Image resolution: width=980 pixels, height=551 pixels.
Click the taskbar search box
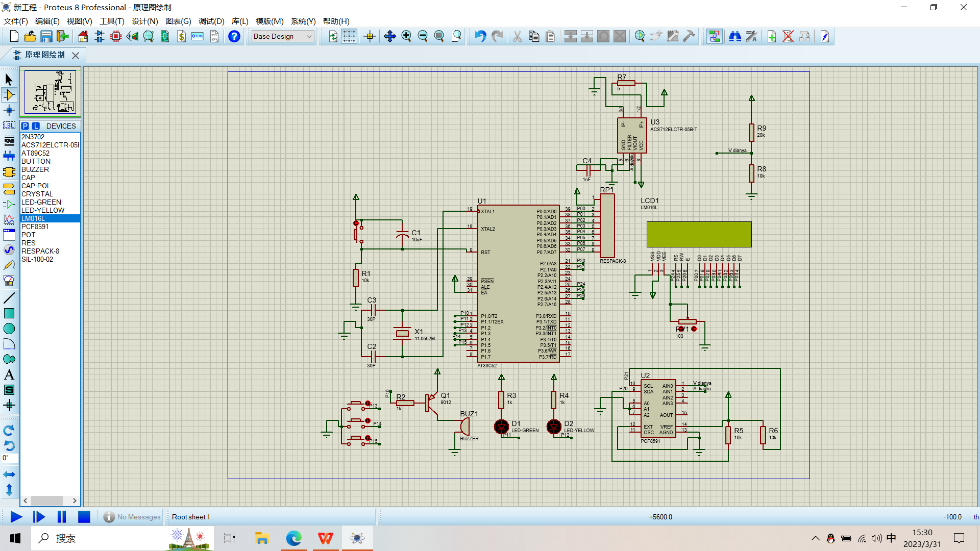click(x=122, y=538)
